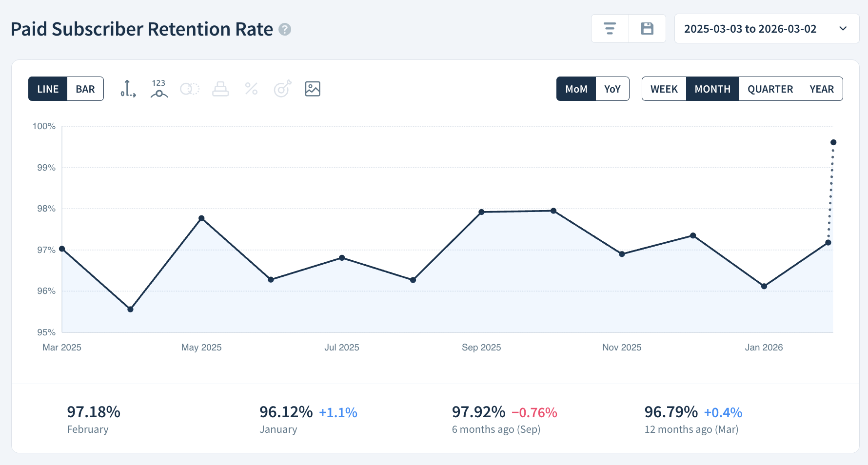Enable YoY comparison mode

click(612, 89)
